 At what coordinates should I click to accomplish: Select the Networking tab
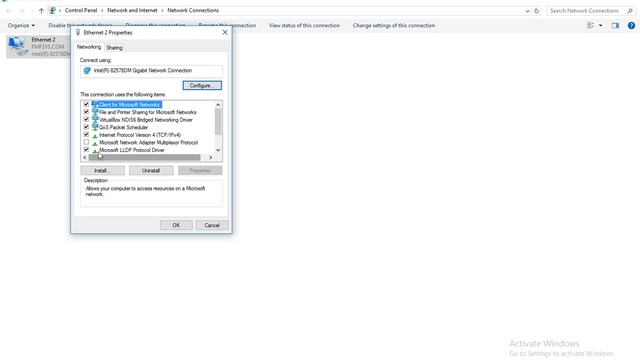click(89, 47)
